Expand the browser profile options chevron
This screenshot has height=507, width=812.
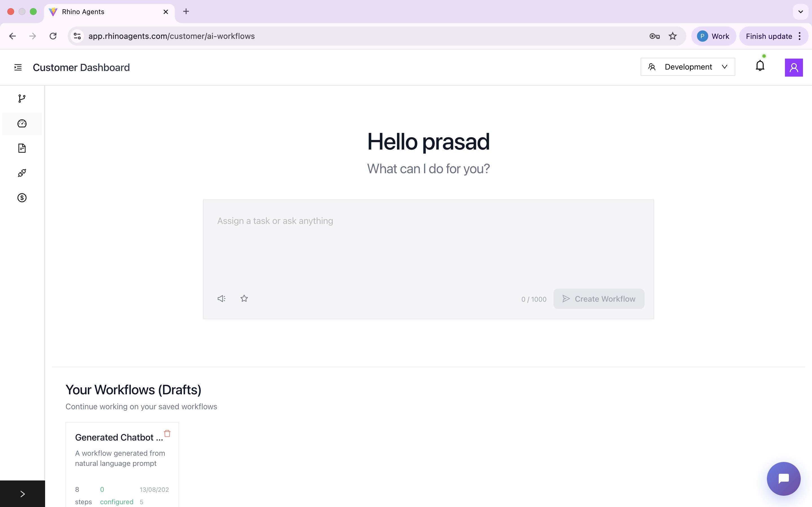click(x=801, y=11)
